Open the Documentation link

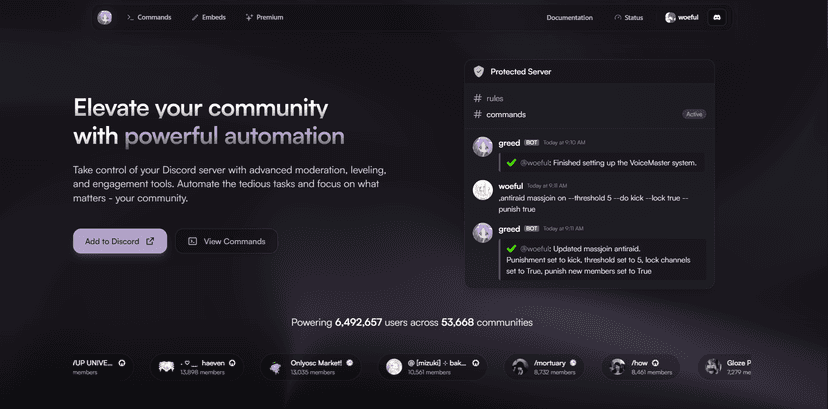(569, 17)
